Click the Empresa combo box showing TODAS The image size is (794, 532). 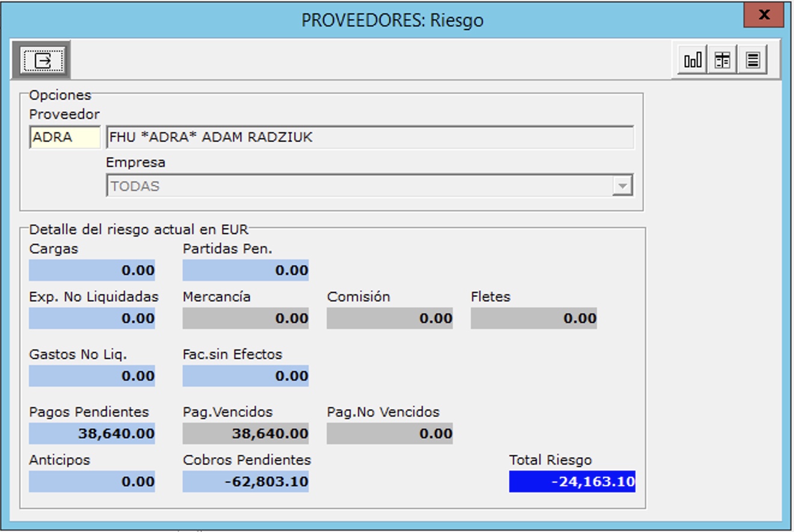click(359, 186)
